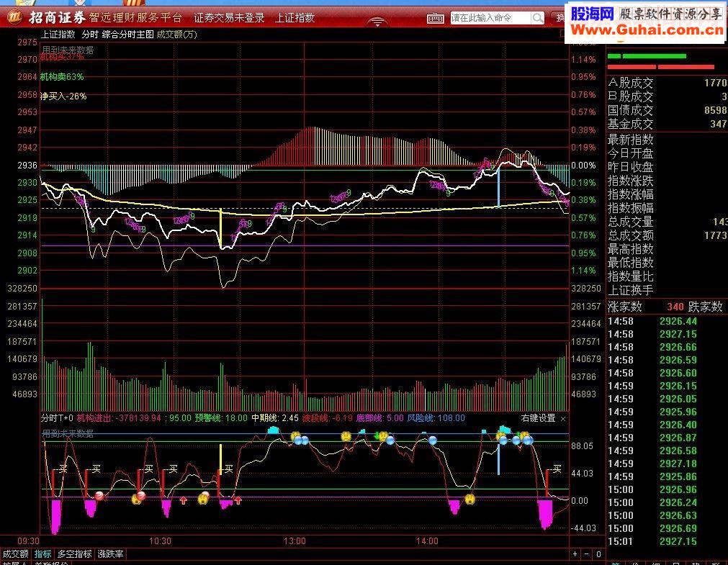Click the green buy-ratio bar in side panel
Viewport: 728px width, 565px height.
coord(647,56)
